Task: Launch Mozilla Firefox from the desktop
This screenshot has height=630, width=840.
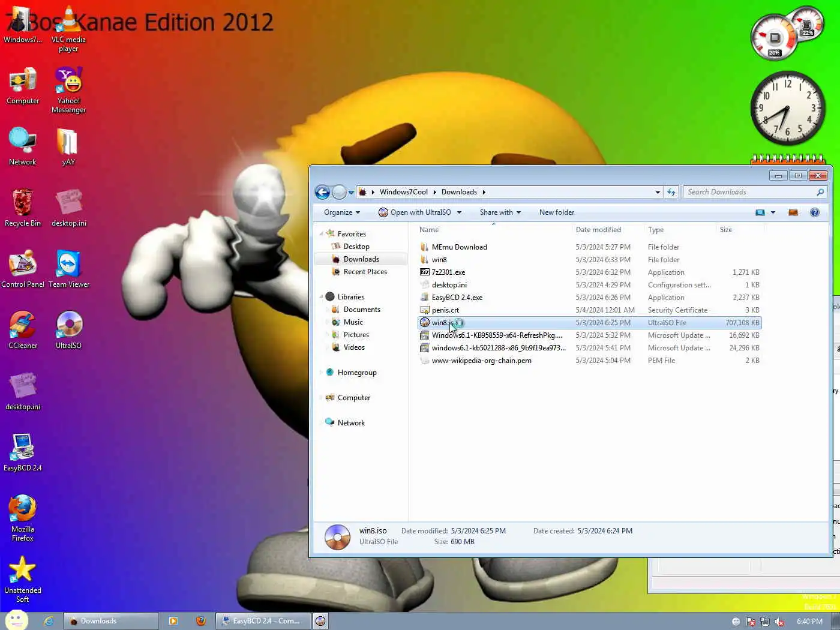Action: point(23,518)
